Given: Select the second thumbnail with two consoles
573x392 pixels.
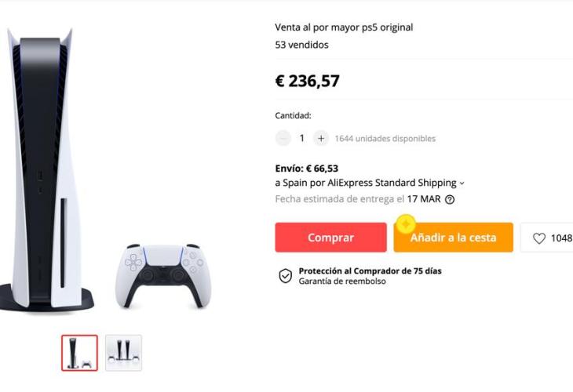Looking at the screenshot, I should (x=123, y=353).
